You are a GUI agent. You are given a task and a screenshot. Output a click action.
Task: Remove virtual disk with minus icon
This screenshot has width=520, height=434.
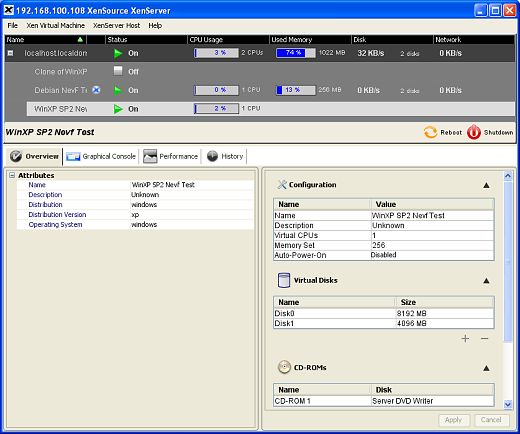pyautogui.click(x=485, y=339)
